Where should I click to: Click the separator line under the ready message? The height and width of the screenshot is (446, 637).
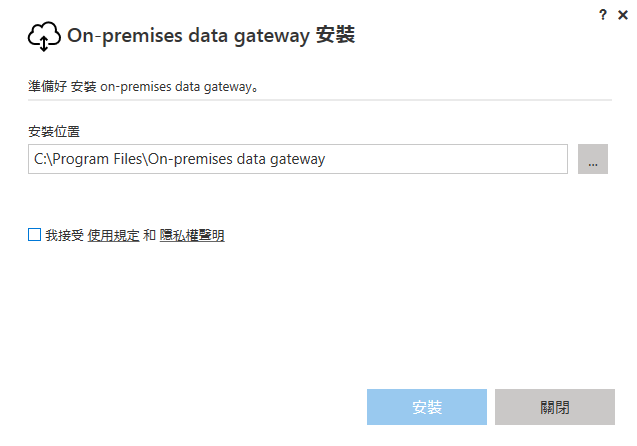pyautogui.click(x=320, y=100)
